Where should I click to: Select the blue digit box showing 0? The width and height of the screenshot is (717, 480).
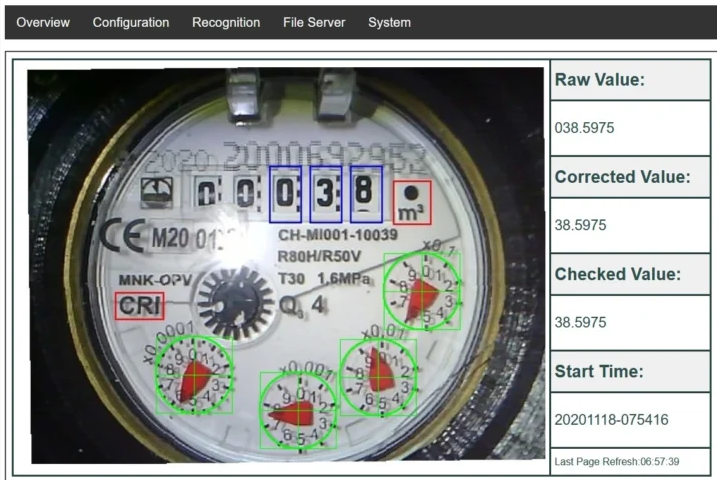(286, 194)
